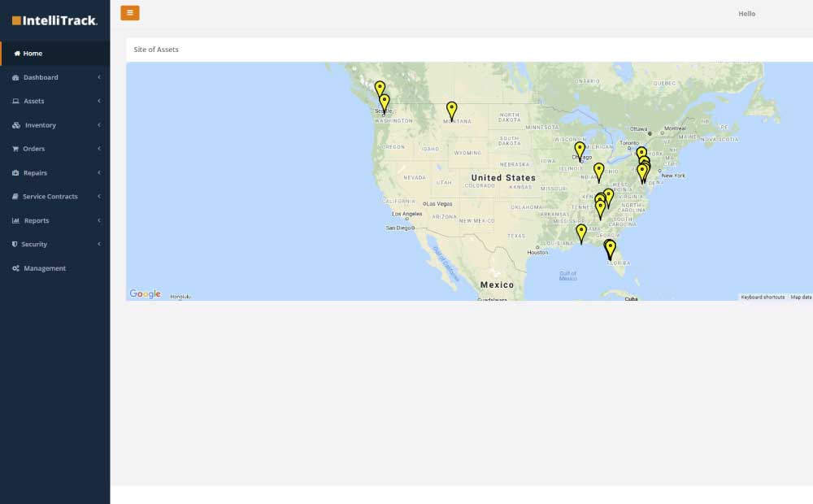Click the Assets laptop icon
Viewport: 813px width, 504px height.
[x=15, y=102]
